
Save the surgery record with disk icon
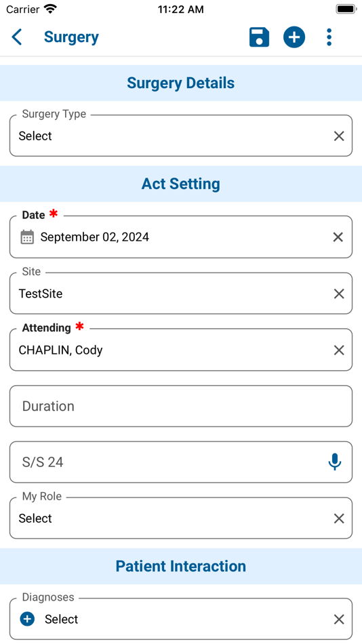[x=259, y=37]
